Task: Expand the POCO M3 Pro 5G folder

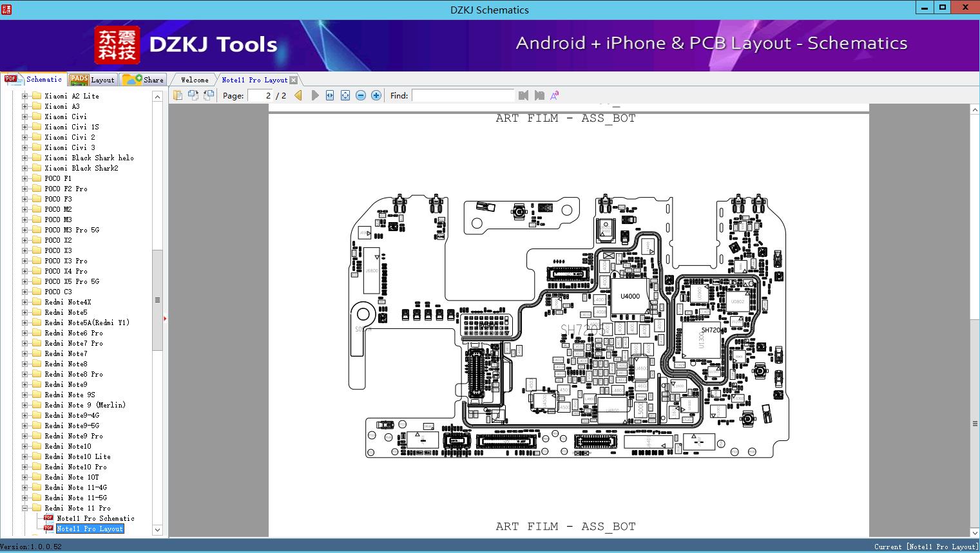Action: pos(25,230)
